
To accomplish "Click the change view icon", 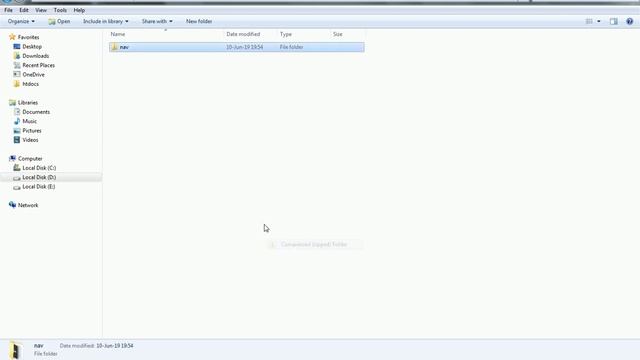I will pos(589,21).
